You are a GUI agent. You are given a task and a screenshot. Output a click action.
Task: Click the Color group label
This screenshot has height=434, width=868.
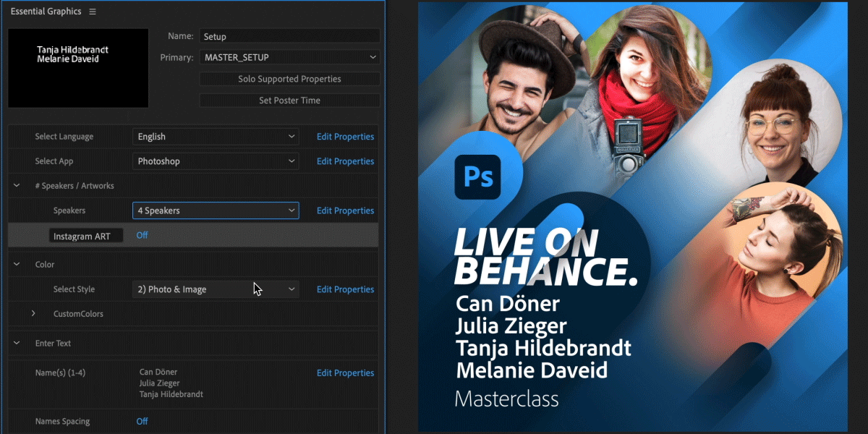[x=45, y=265]
